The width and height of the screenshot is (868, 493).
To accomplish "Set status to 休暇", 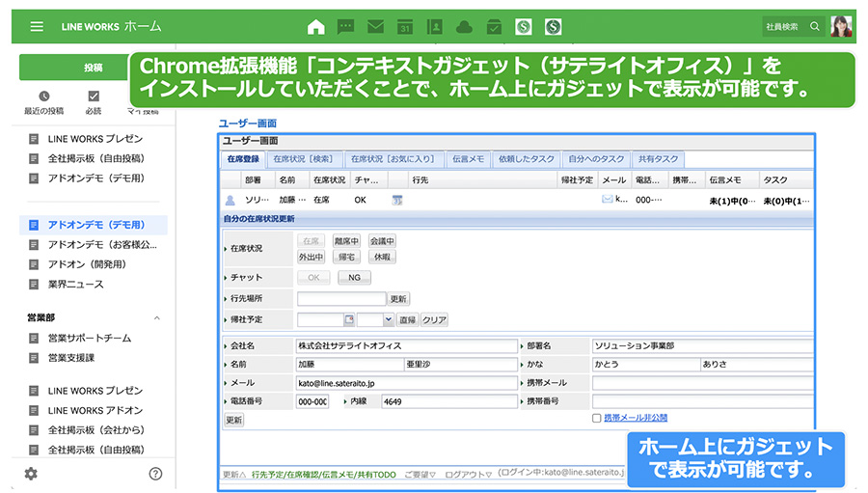I will click(x=382, y=257).
